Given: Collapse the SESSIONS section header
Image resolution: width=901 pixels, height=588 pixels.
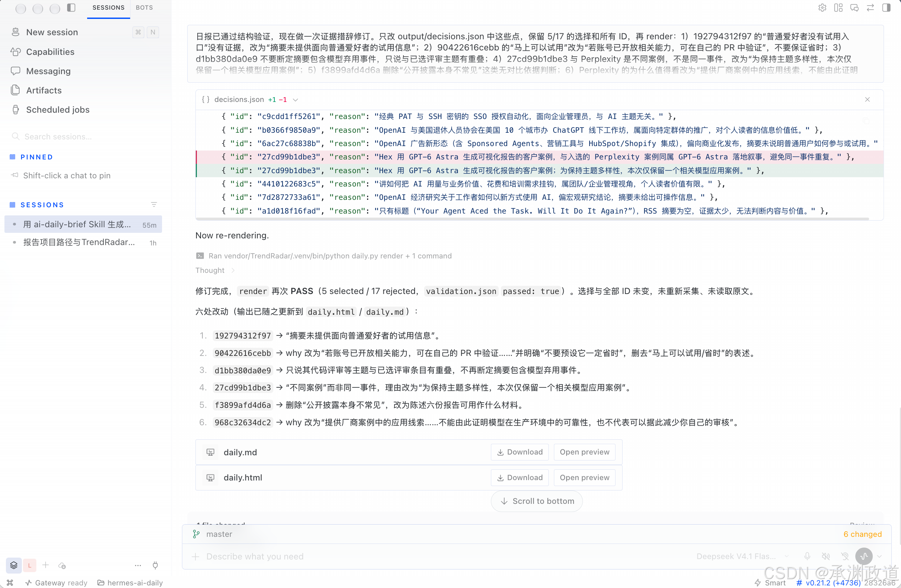Looking at the screenshot, I should coord(42,205).
